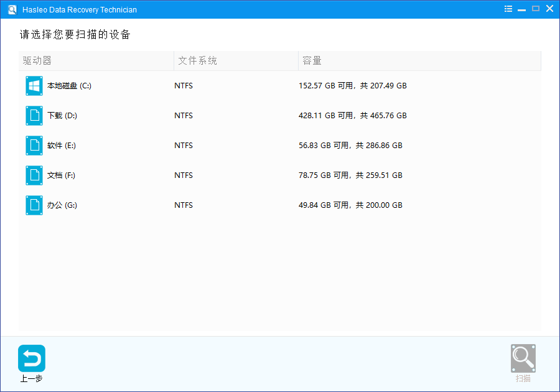560x392 pixels.
Task: Select the 办公 (G:) partition icon
Action: [34, 205]
